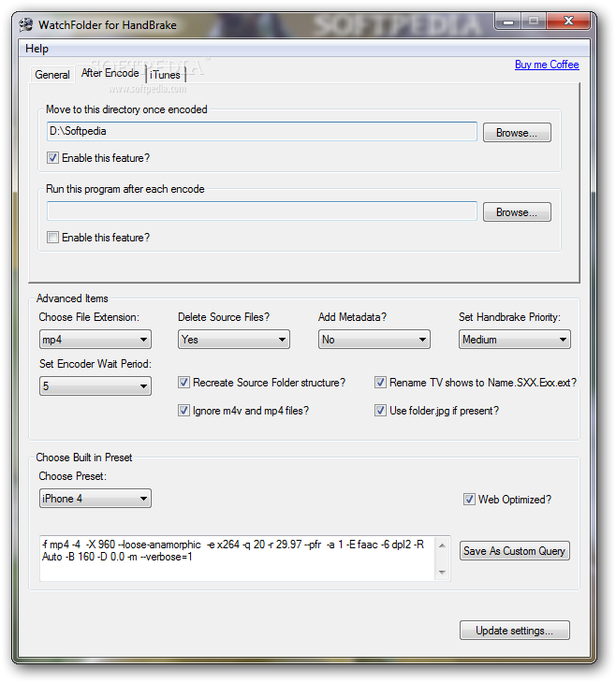Screen dimensions: 616x683
Task: Select the After Encode tab
Action: click(x=110, y=73)
